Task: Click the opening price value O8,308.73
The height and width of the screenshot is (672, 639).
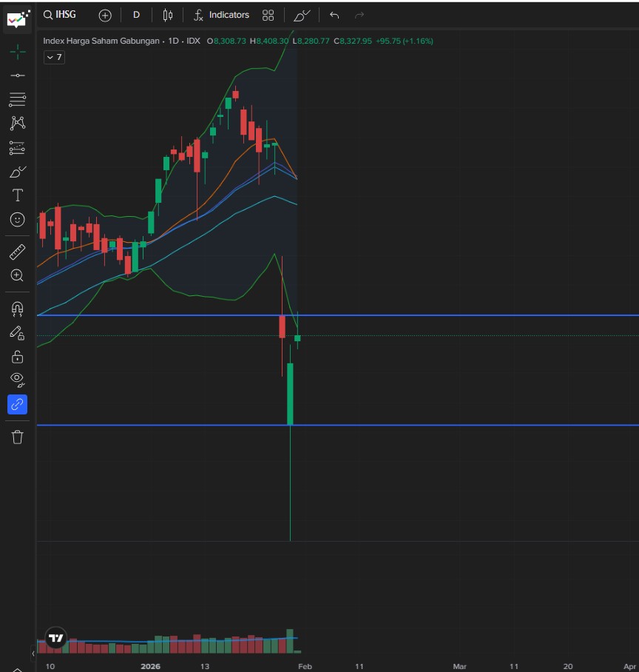Action: click(x=226, y=41)
